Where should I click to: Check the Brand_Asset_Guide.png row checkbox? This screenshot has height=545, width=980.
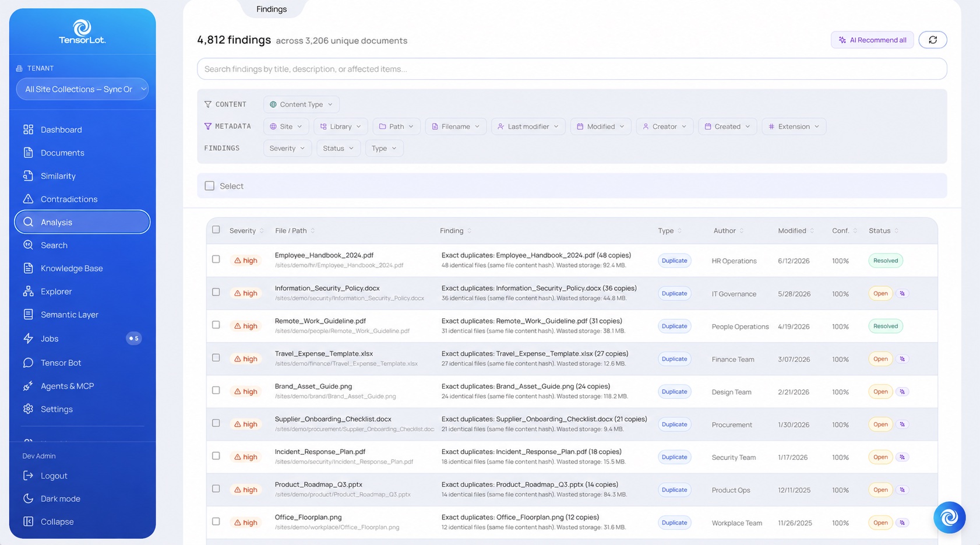click(216, 390)
